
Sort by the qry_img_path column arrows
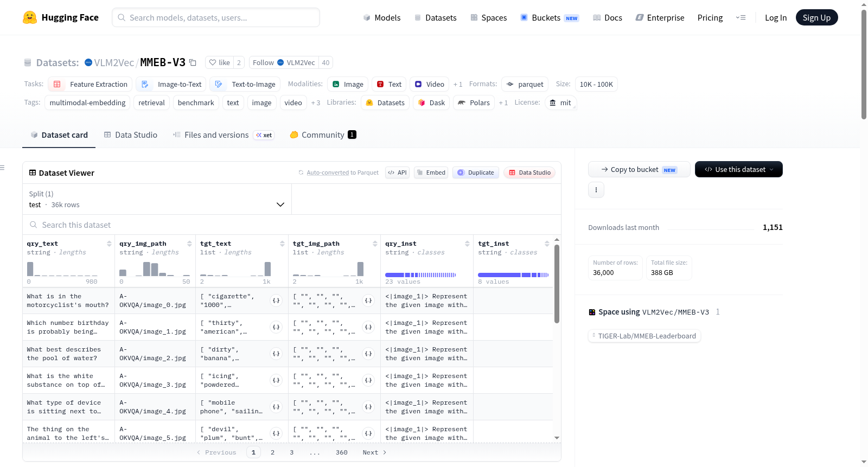click(189, 244)
